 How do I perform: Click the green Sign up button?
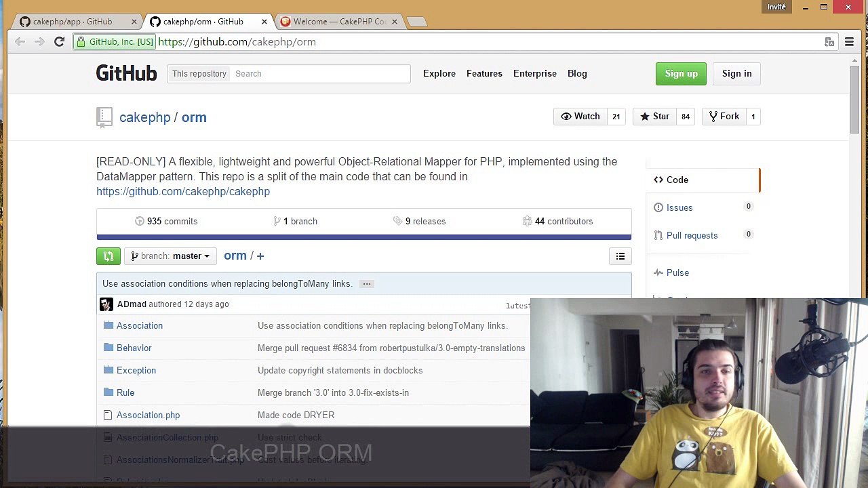681,73
